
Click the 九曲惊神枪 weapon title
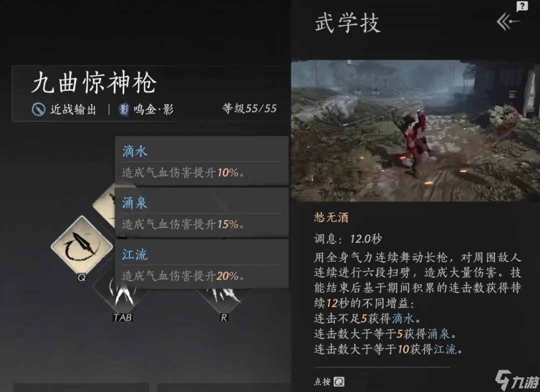[x=94, y=83]
